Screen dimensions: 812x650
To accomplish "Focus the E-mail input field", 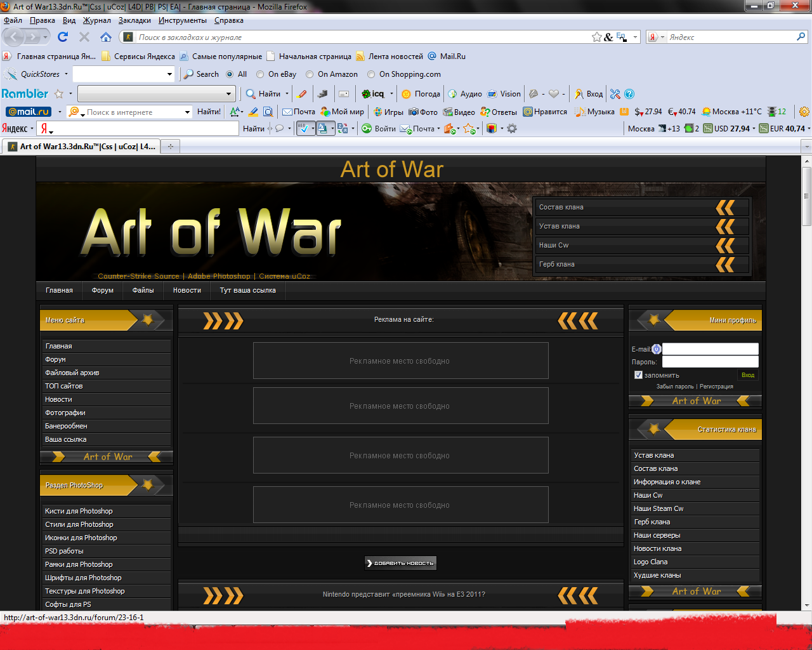I will tap(710, 348).
